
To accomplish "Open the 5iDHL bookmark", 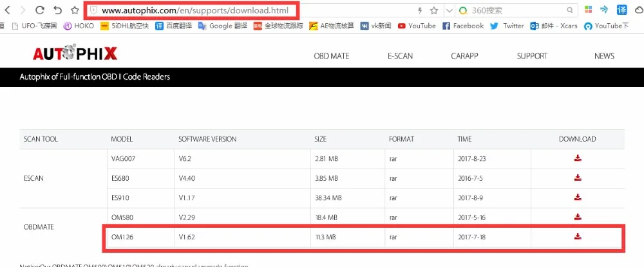I will (x=125, y=26).
